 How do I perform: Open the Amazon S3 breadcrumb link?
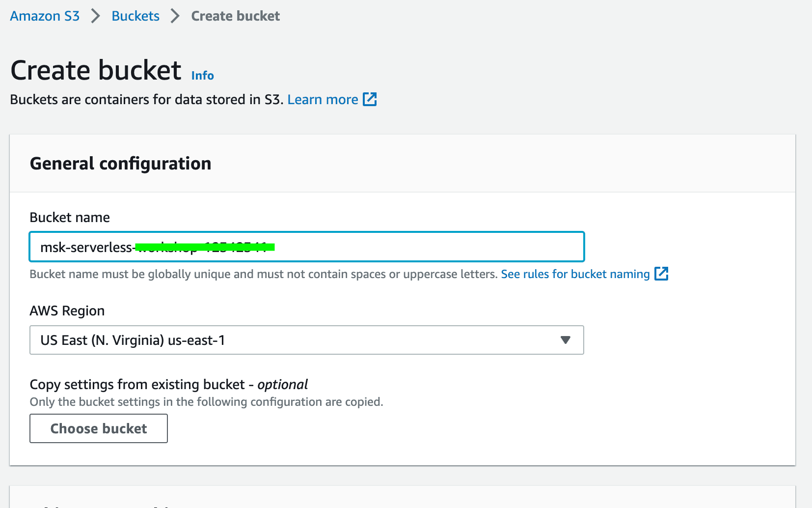[45, 16]
